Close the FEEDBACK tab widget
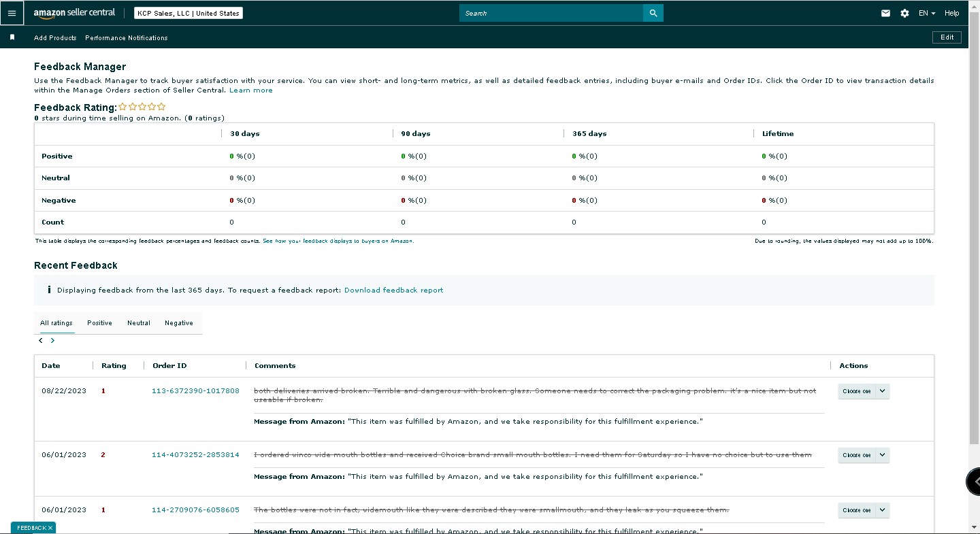Viewport: 980px width, 534px height. click(x=50, y=528)
